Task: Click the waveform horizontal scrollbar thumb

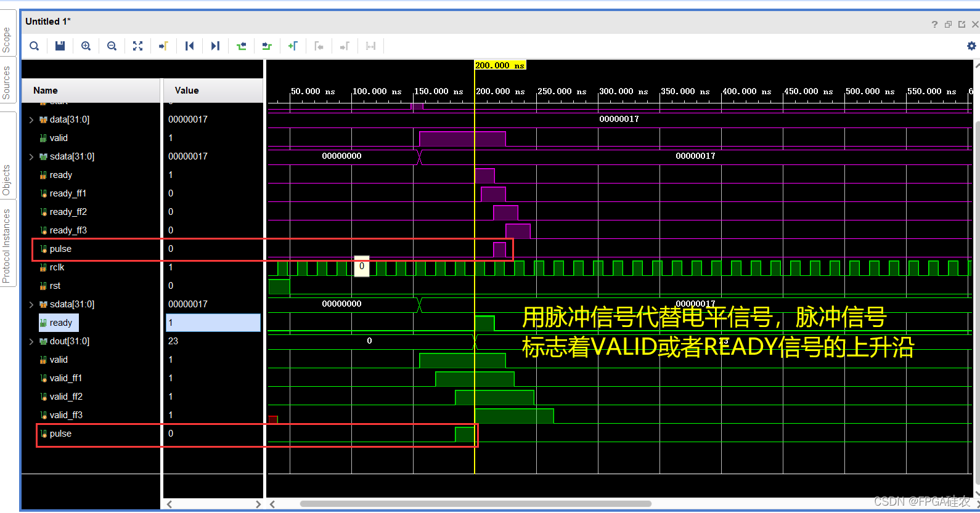Action: [476, 504]
